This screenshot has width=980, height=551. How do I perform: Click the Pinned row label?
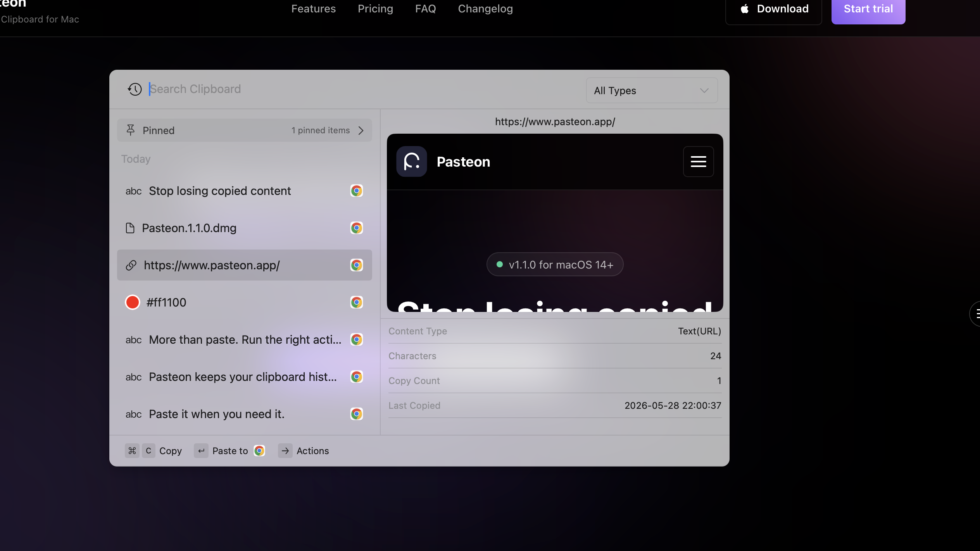(159, 130)
